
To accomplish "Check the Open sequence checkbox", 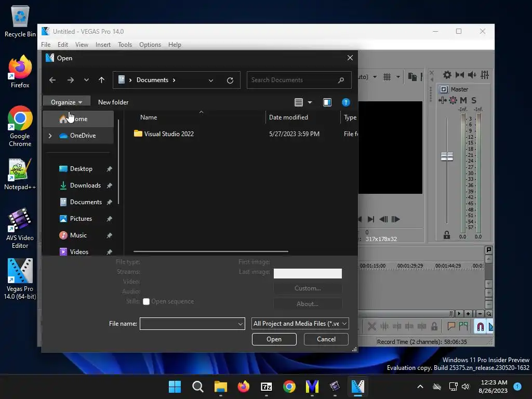I will (x=146, y=302).
